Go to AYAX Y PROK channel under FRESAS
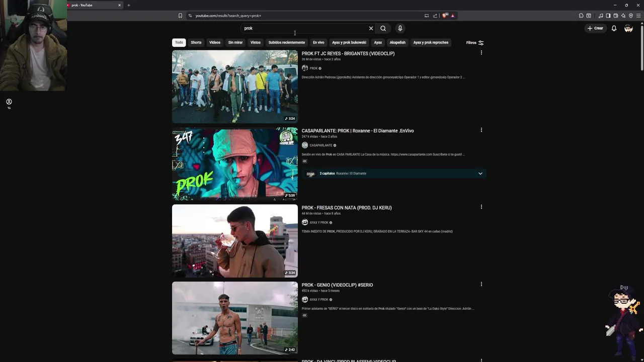This screenshot has width=644, height=362. point(319,223)
